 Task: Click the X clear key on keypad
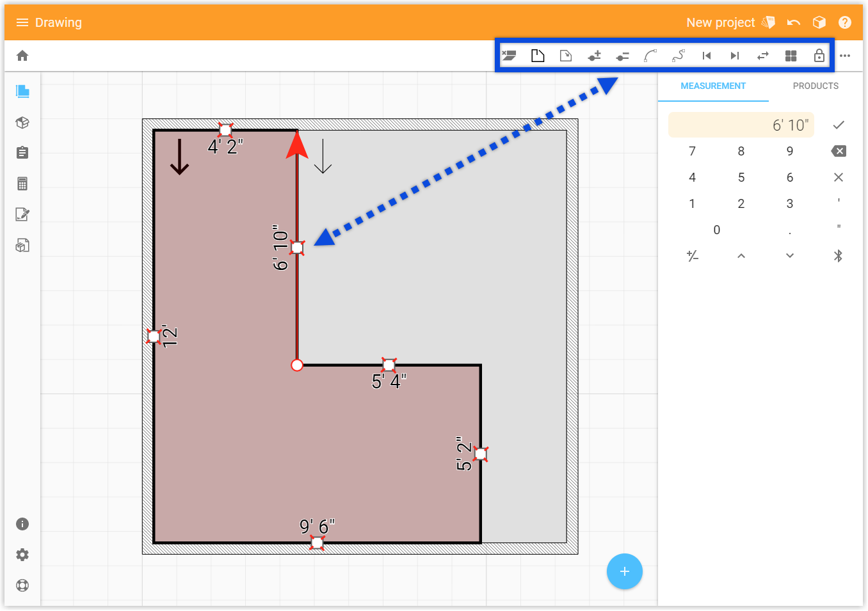pyautogui.click(x=839, y=177)
